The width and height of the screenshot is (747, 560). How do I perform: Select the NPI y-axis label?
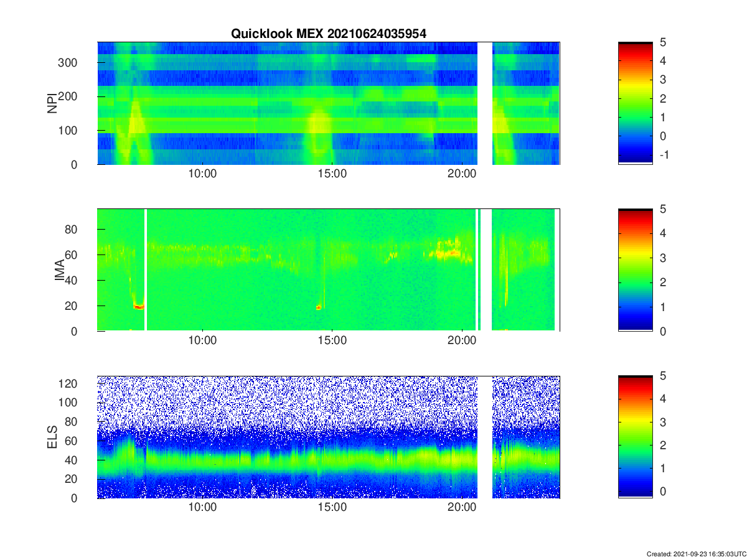[52, 103]
